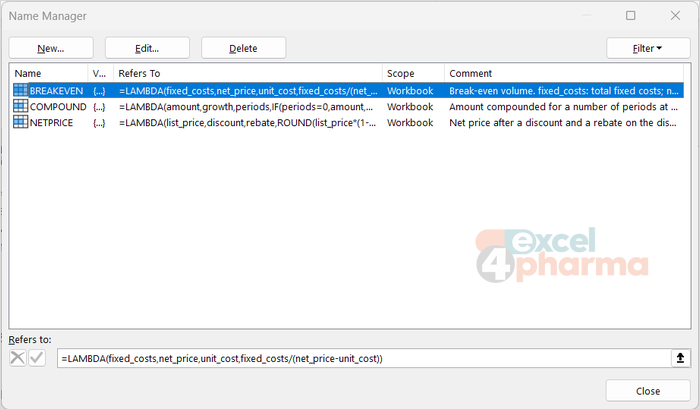
Task: Click Workbook scope in BREAKEVEN row
Action: tap(410, 91)
